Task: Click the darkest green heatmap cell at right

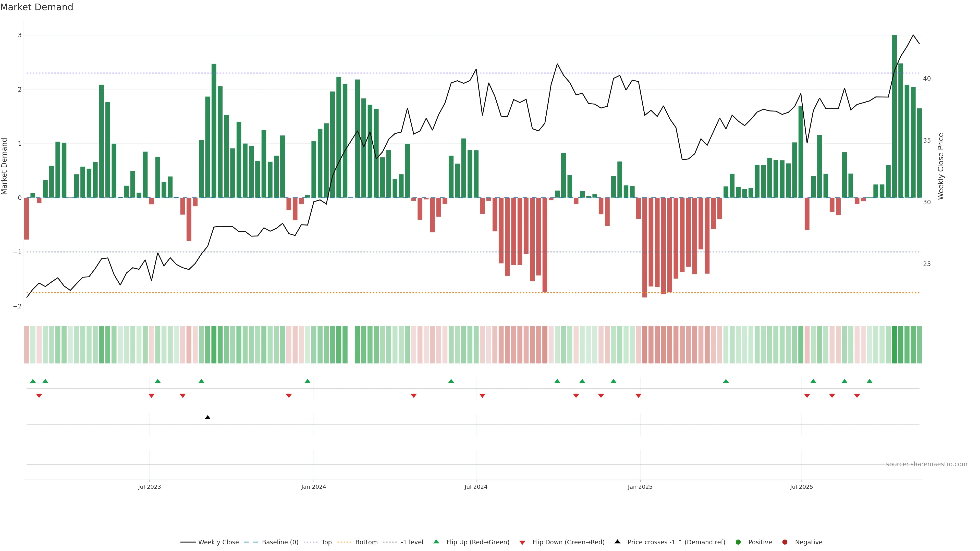Action: pyautogui.click(x=895, y=345)
